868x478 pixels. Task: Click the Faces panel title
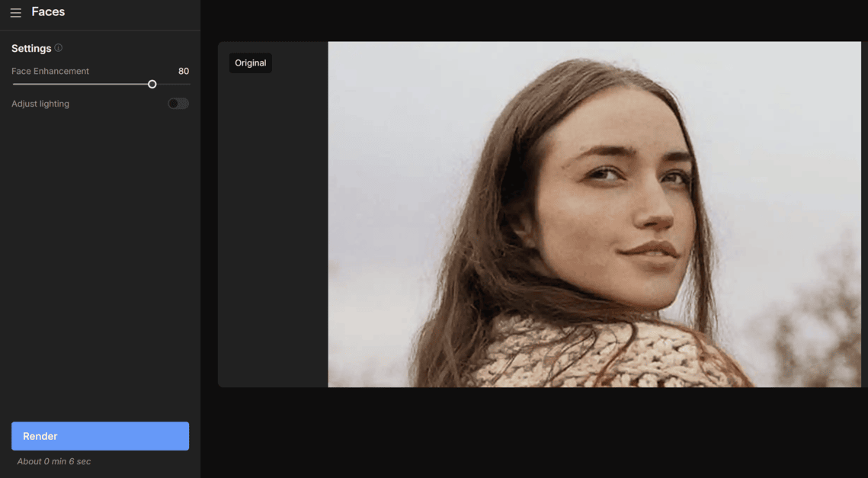pos(48,12)
